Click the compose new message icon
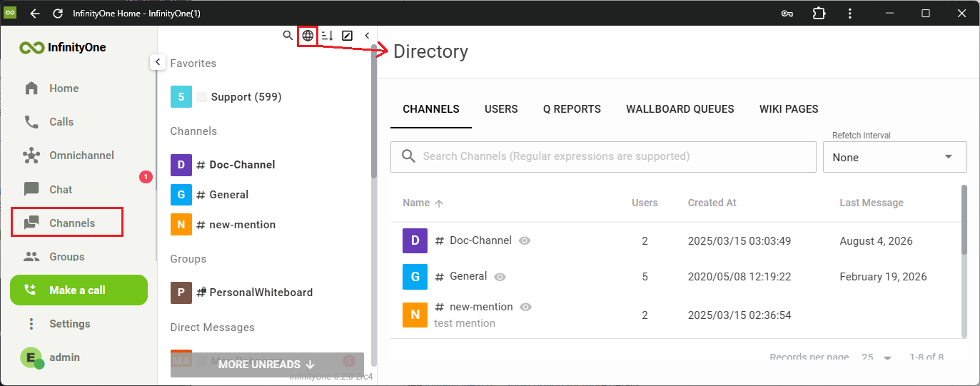This screenshot has width=980, height=386. click(x=348, y=36)
